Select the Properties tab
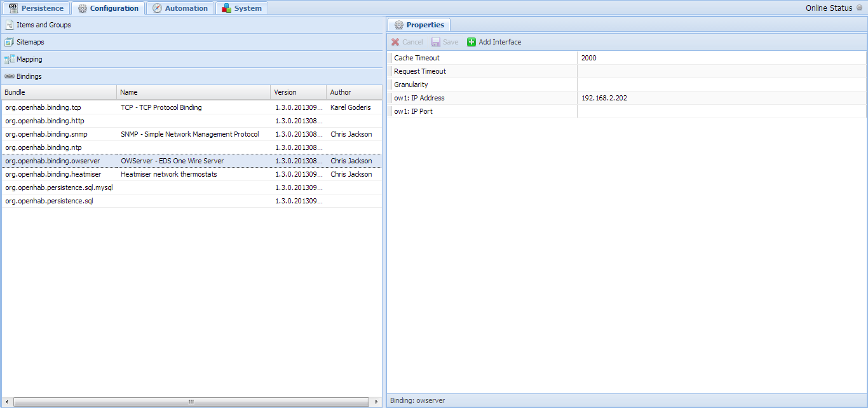This screenshot has height=408, width=868. tap(419, 25)
